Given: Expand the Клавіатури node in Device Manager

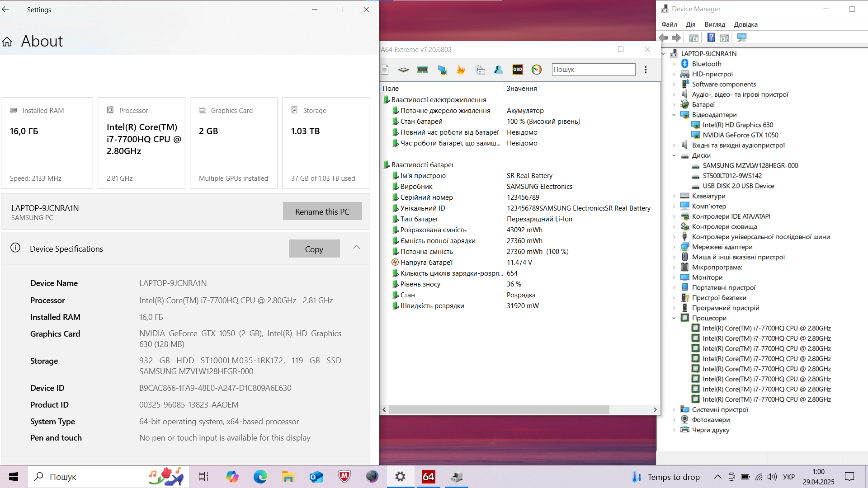Looking at the screenshot, I should tap(674, 196).
